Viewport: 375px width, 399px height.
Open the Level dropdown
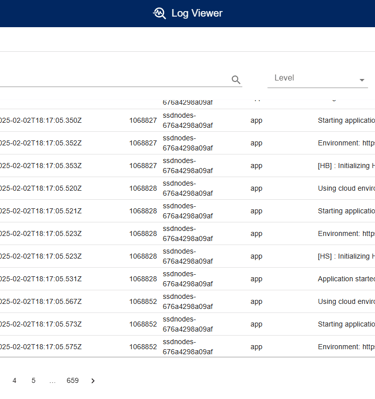(318, 79)
